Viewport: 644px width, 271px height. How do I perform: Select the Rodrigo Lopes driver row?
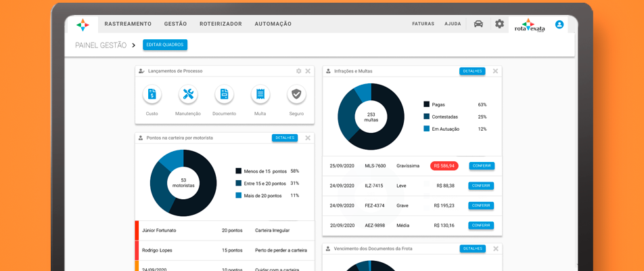[x=225, y=250]
